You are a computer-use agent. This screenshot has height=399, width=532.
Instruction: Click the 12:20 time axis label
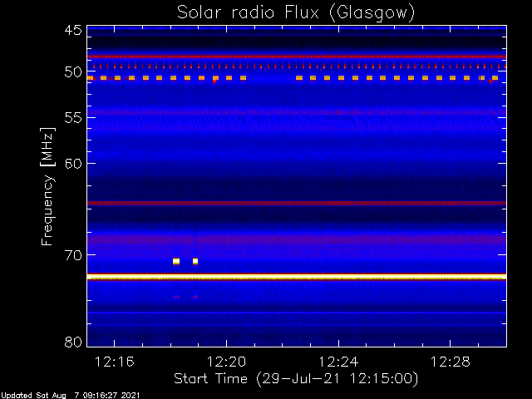tap(226, 362)
